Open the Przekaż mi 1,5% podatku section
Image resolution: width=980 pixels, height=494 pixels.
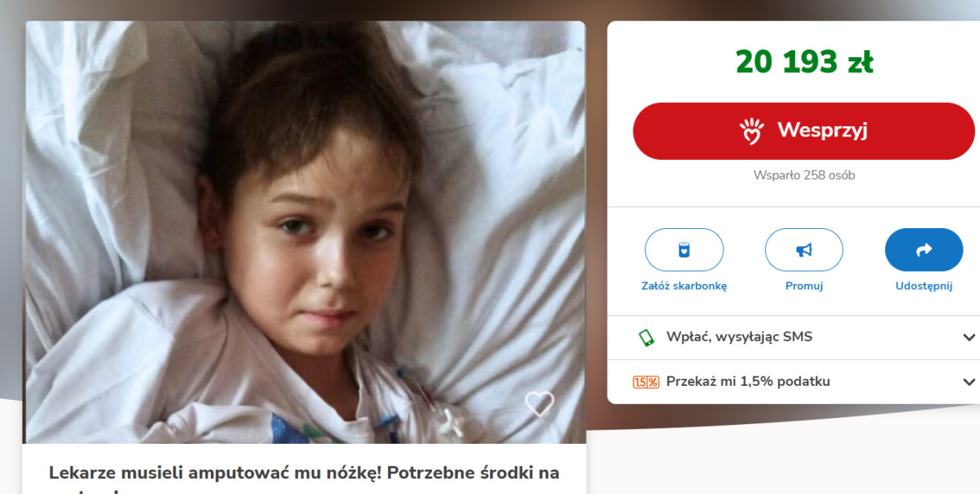(793, 382)
